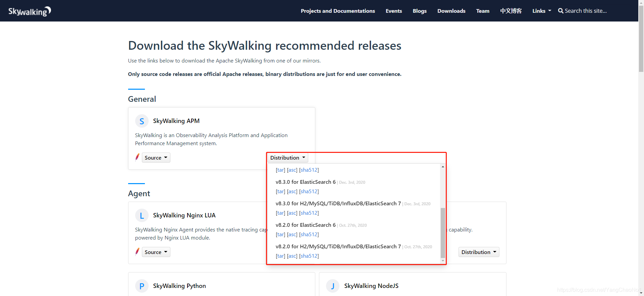The height and width of the screenshot is (296, 644).
Task: Click the 'Agent' section heading
Action: coord(139,194)
